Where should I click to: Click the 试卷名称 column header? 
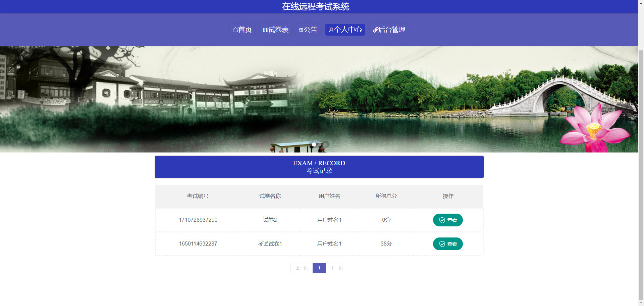point(270,196)
